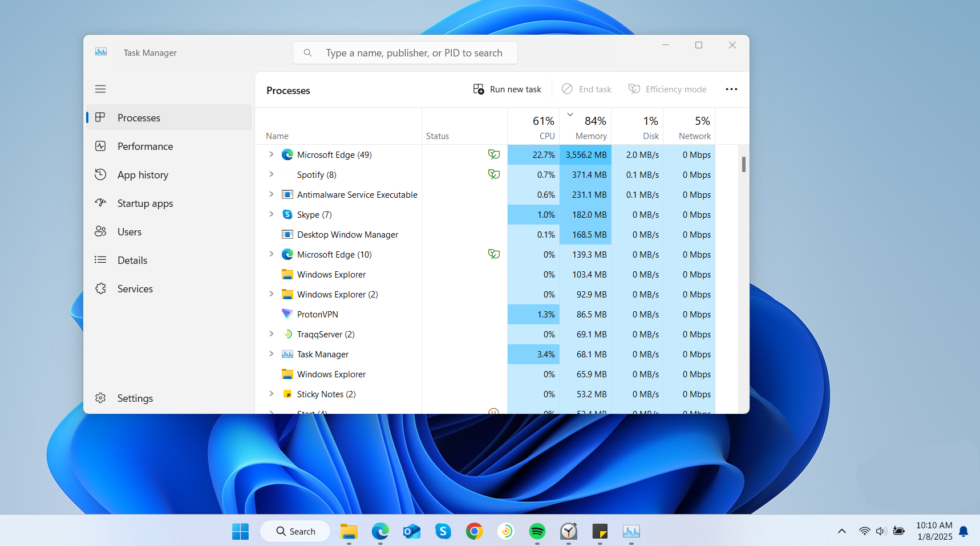The image size is (980, 546).
Task: Click the 3,556.2 MB memory cell
Action: 585,154
